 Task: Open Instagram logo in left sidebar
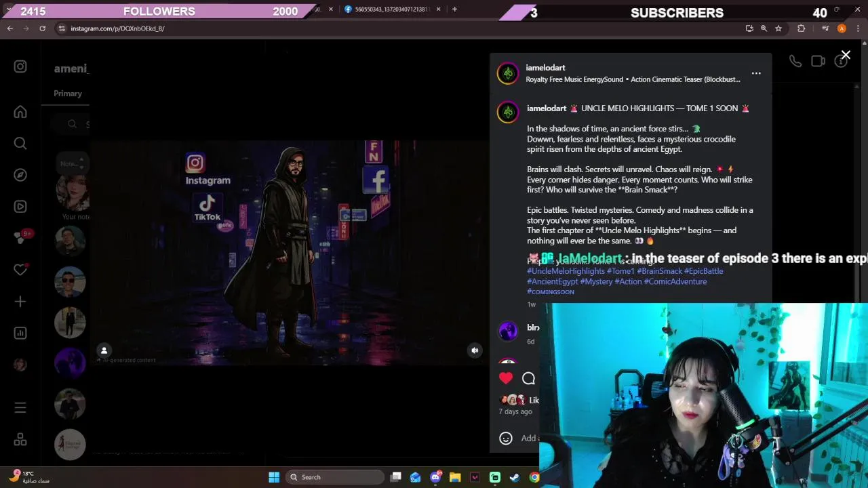(x=20, y=66)
